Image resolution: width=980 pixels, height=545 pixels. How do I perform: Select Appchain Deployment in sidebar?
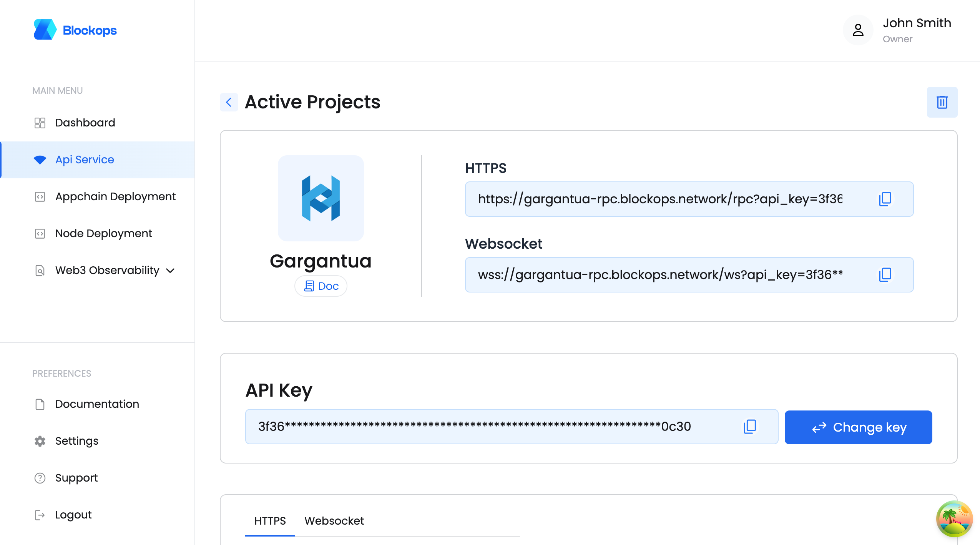click(x=115, y=196)
